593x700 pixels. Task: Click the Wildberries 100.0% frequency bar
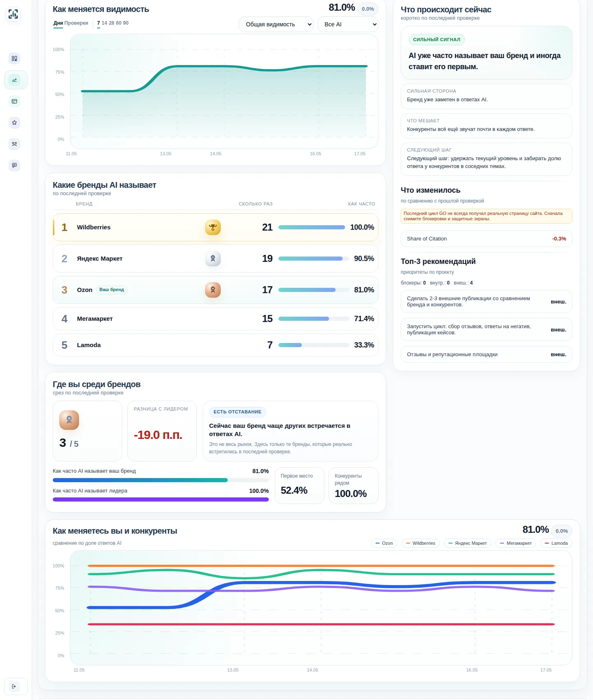pos(312,227)
